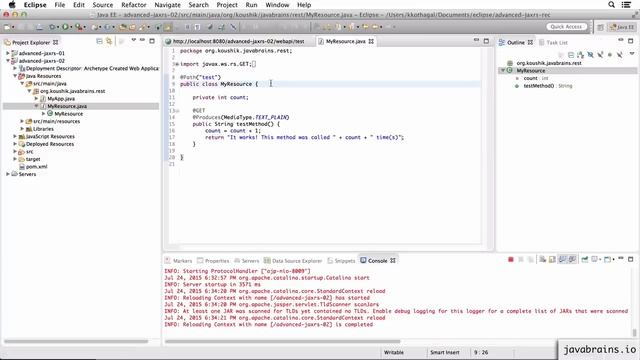Image resolution: width=640 pixels, height=360 pixels.
Task: Click the Run External Tools icon
Action: [79, 27]
